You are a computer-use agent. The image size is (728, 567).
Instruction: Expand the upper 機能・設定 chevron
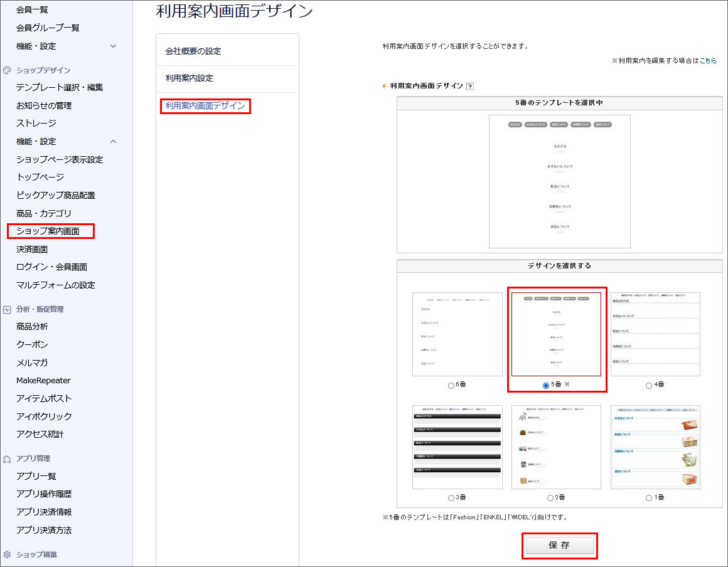click(114, 46)
